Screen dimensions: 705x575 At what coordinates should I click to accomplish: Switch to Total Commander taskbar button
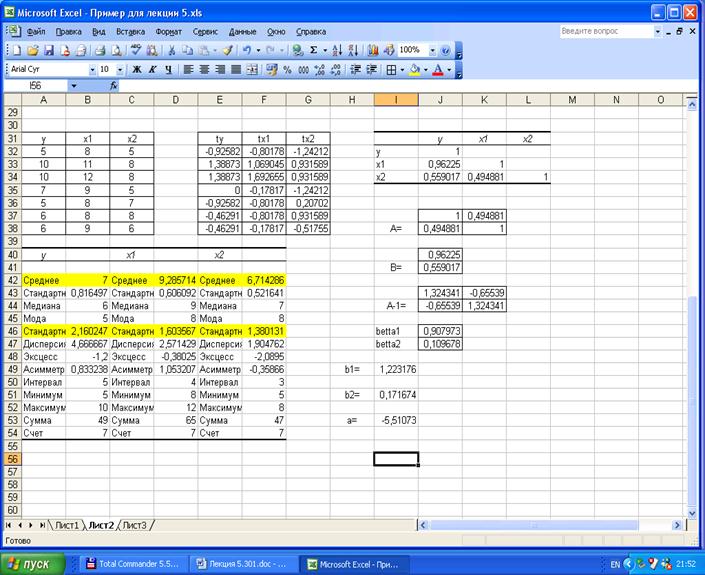point(134,564)
